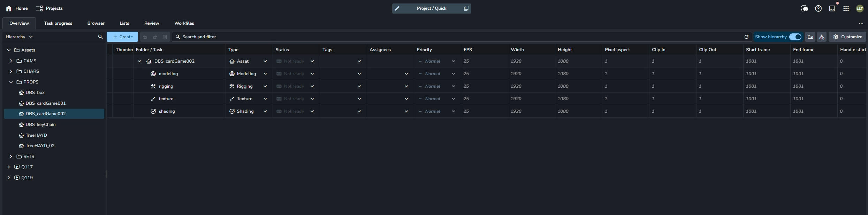
Task: Expand the Q119 sequence
Action: (x=9, y=178)
